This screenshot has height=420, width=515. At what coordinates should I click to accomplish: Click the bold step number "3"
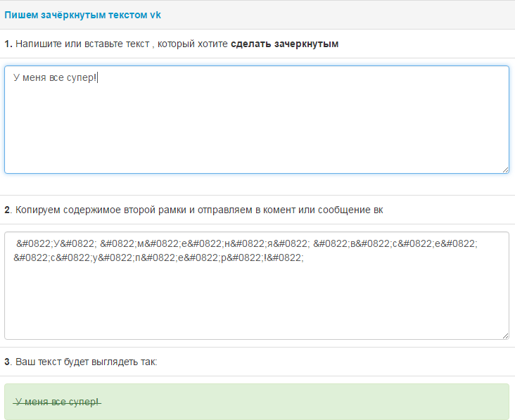(8, 362)
